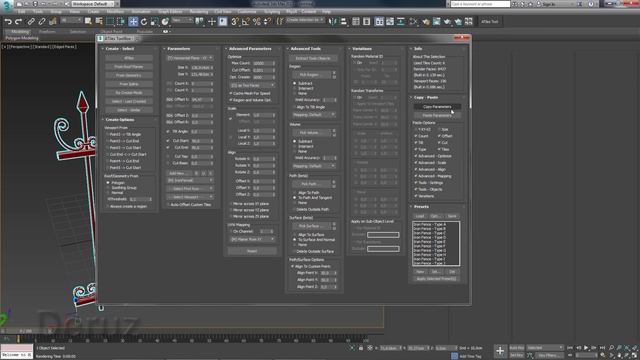640x360 pixels.
Task: Click the Align tool icon
Action: click(x=344, y=21)
